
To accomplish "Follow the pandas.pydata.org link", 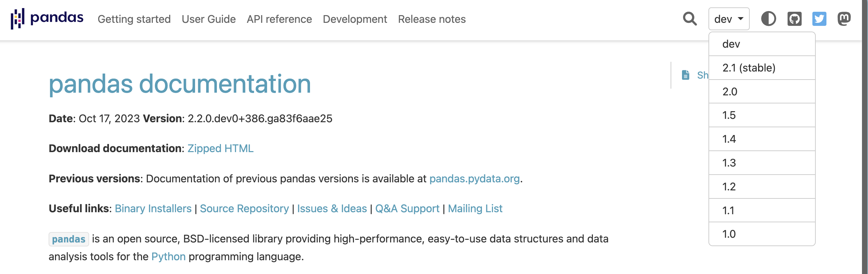I will pos(475,179).
